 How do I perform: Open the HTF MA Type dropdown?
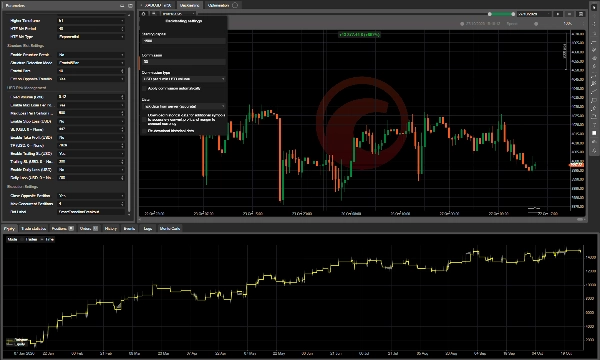91,37
